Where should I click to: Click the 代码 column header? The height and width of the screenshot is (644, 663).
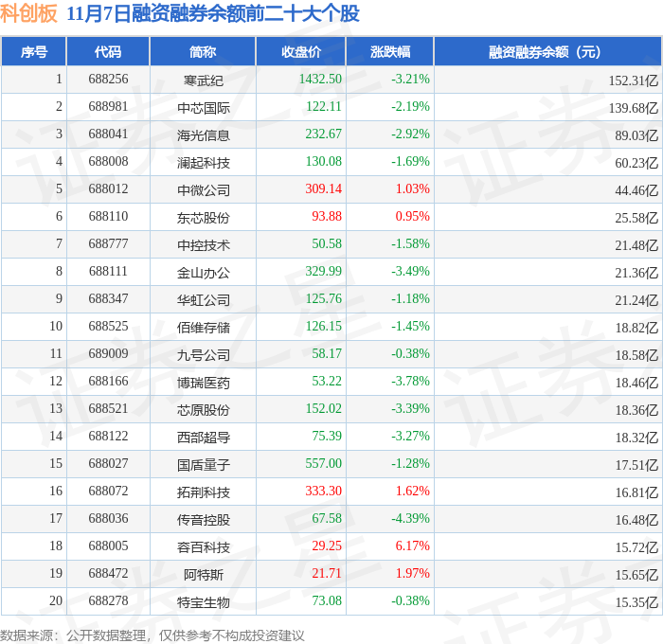click(108, 51)
